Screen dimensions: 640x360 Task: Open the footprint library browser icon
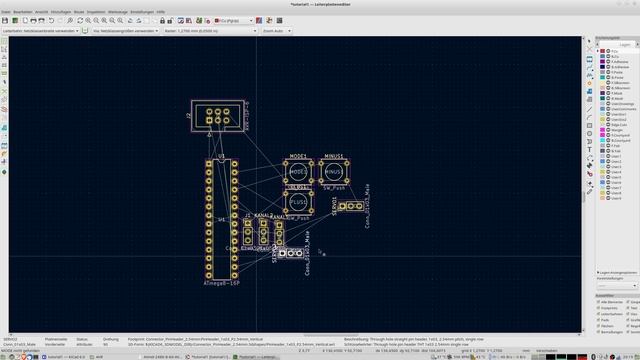pyautogui.click(x=189, y=20)
